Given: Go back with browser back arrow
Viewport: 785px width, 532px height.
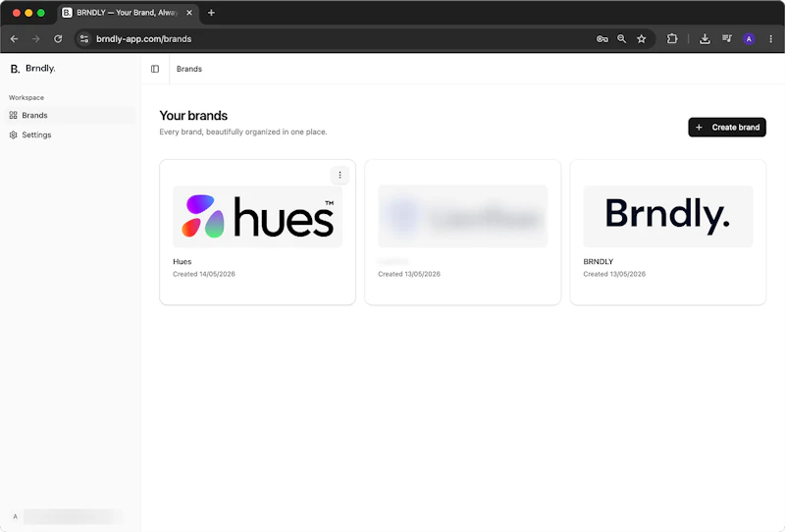Looking at the screenshot, I should point(14,38).
